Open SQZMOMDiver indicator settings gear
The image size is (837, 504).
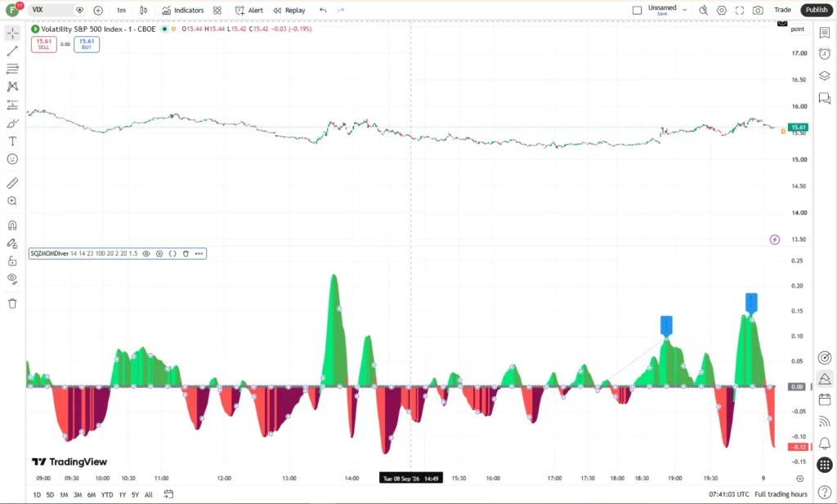[x=159, y=254]
